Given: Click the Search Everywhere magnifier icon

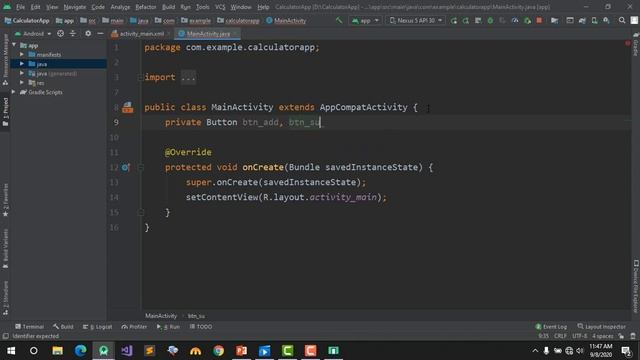Looking at the screenshot, I should tap(622, 20).
